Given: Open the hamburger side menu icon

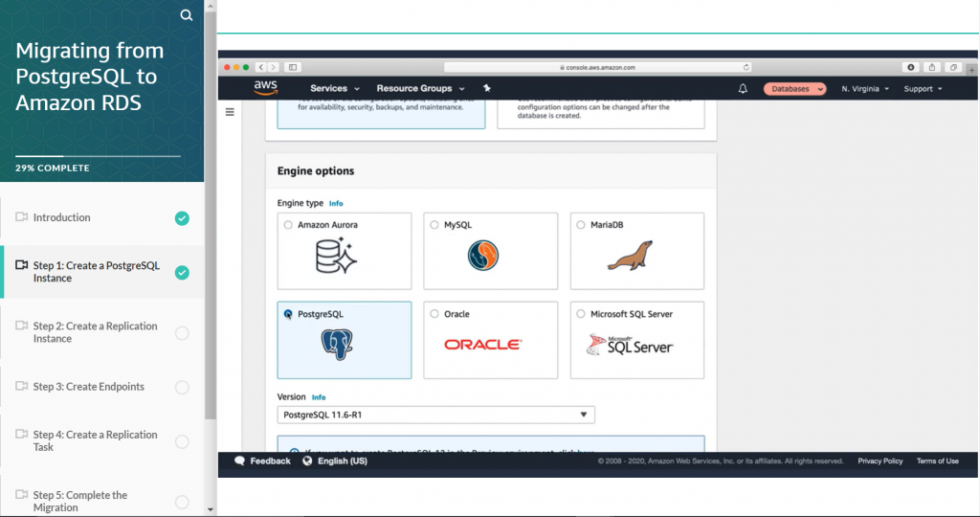Looking at the screenshot, I should (x=230, y=112).
